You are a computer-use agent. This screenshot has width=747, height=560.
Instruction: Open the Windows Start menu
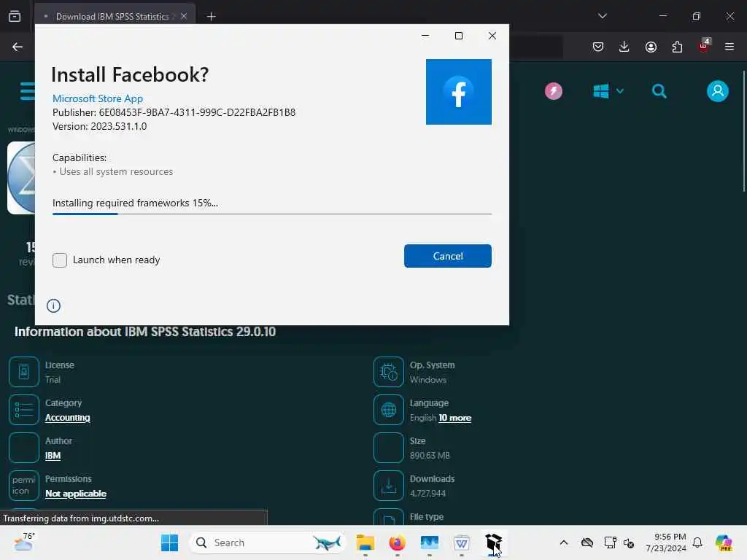click(x=169, y=542)
